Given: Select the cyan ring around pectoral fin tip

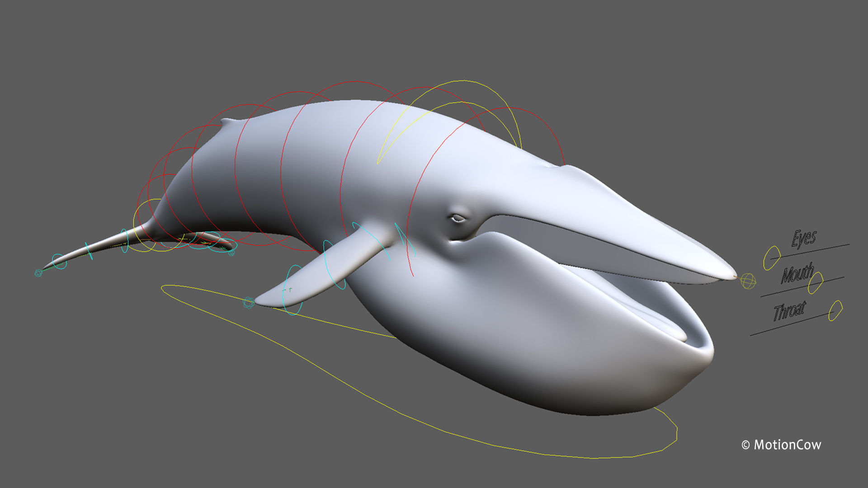Looking at the screenshot, I should point(292,290).
